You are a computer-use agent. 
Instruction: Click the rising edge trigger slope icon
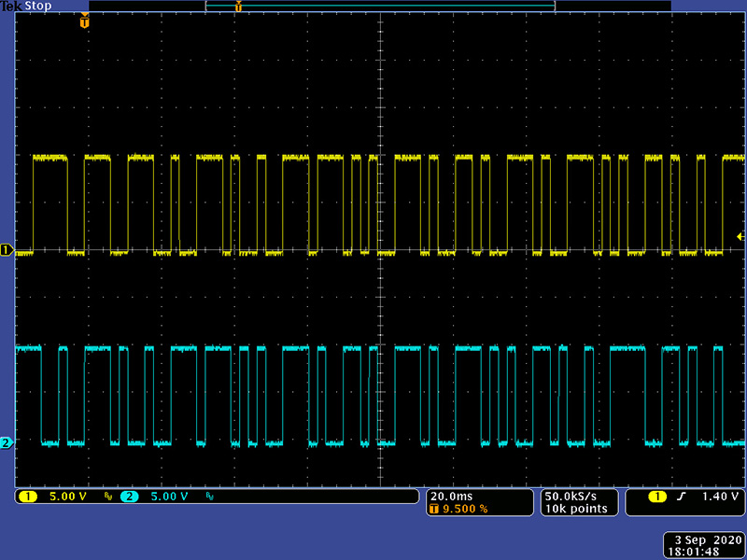681,497
